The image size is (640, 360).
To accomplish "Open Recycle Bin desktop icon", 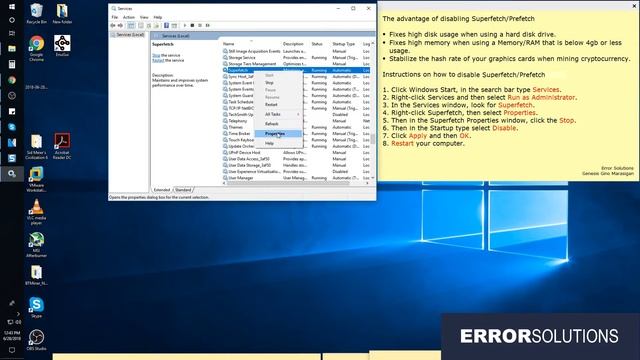I will coord(36,13).
